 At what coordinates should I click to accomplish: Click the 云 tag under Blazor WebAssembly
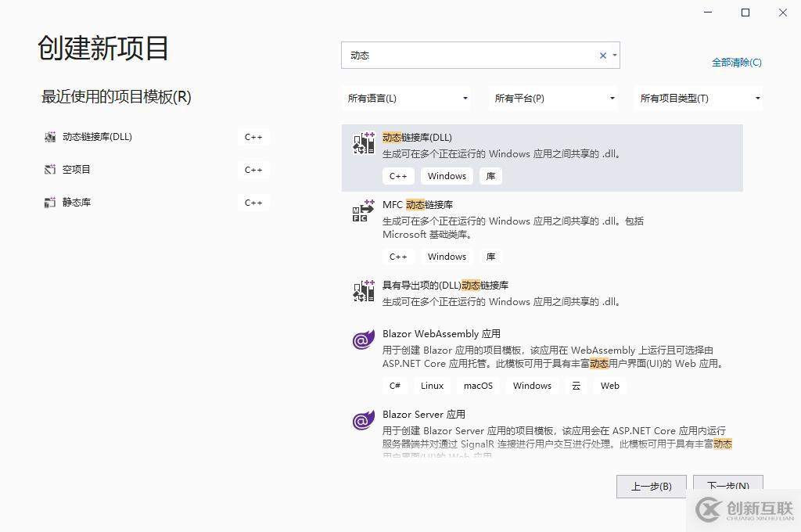pyautogui.click(x=576, y=386)
